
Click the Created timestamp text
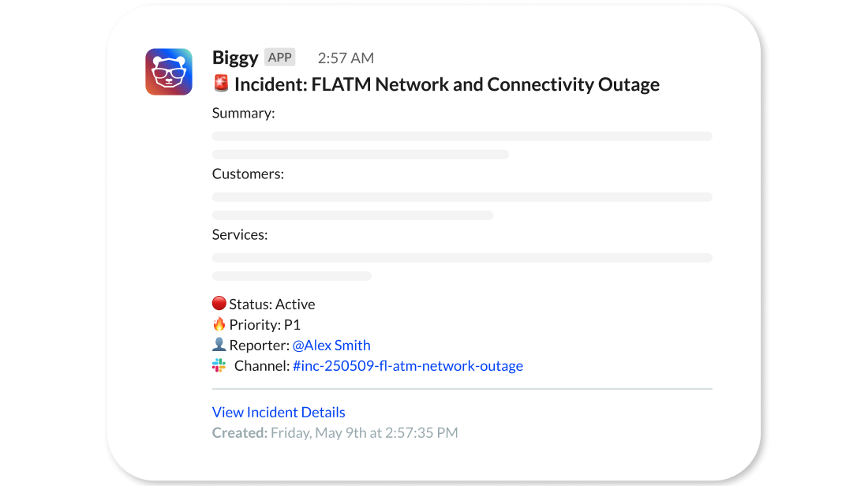click(335, 432)
